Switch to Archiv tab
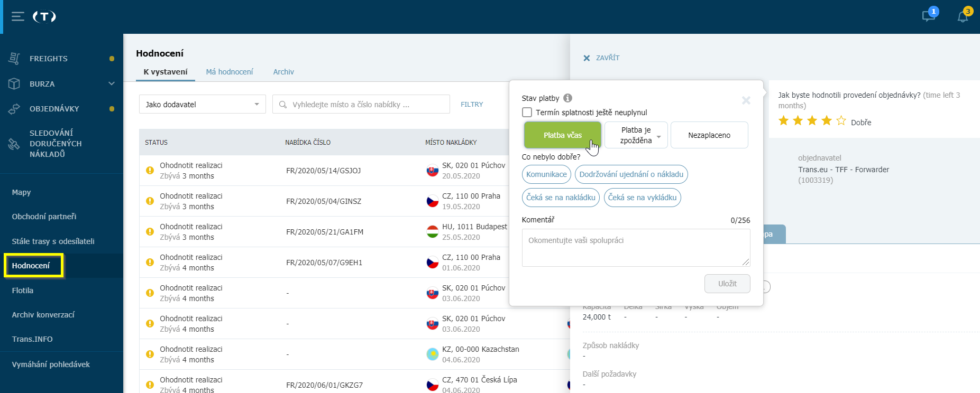 283,72
